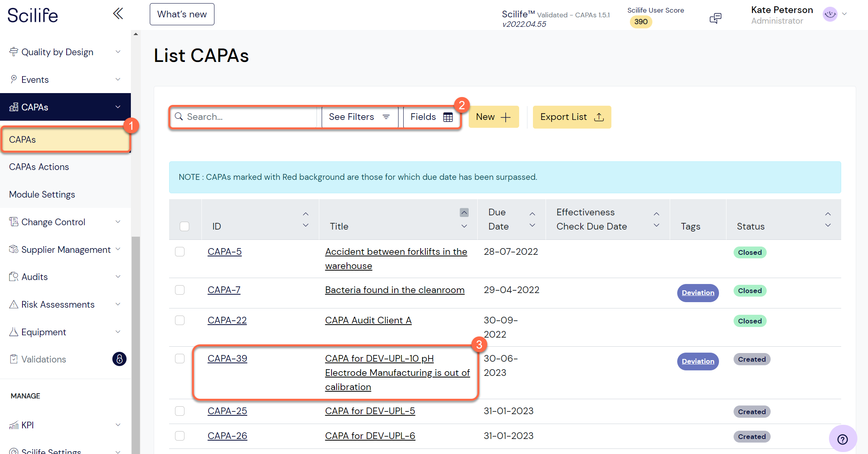Click the search magnifier icon

coord(179,117)
